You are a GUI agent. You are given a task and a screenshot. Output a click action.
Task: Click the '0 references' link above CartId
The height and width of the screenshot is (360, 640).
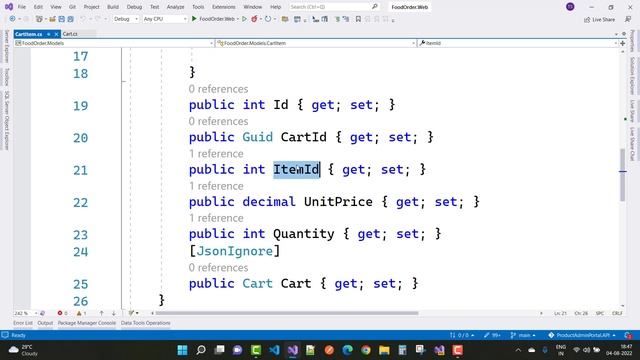tap(218, 122)
